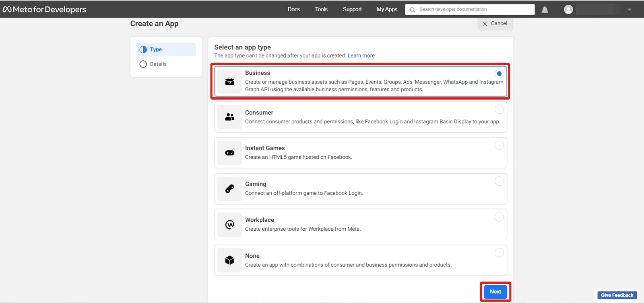Click the "None" option title
644x303 pixels.
pyautogui.click(x=252, y=256)
